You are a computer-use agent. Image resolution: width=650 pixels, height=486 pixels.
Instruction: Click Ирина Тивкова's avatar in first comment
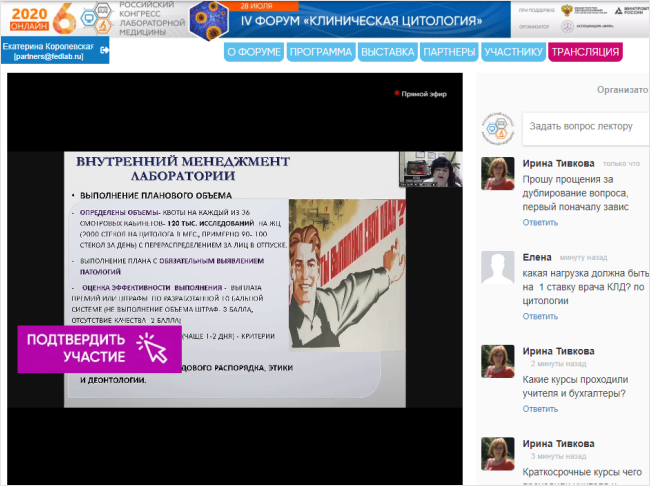[498, 173]
